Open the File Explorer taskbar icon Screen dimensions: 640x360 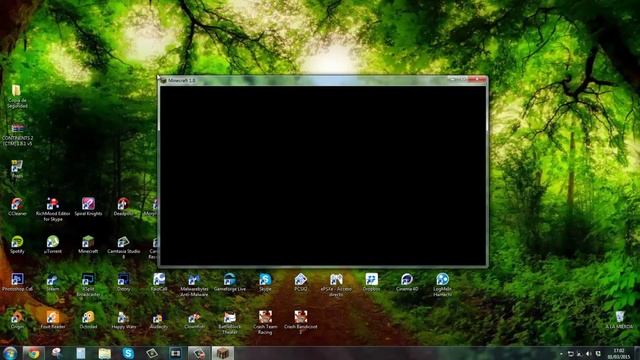coord(104,353)
